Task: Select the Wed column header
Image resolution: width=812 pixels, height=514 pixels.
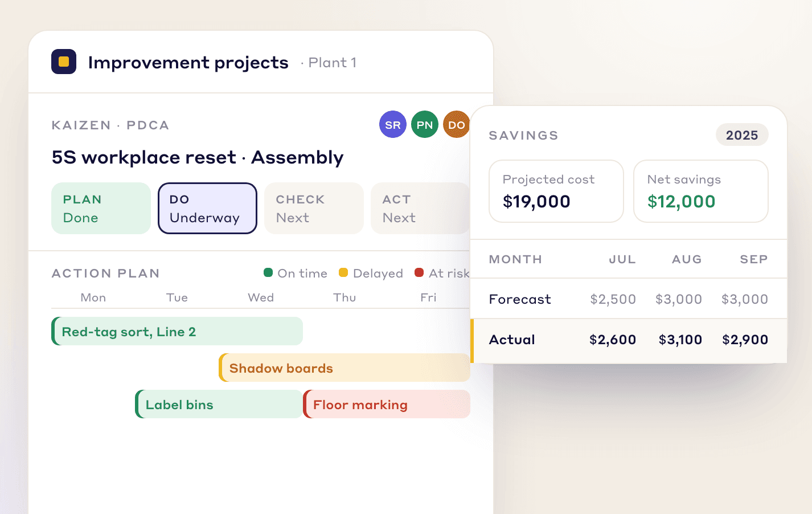Action: click(x=261, y=297)
